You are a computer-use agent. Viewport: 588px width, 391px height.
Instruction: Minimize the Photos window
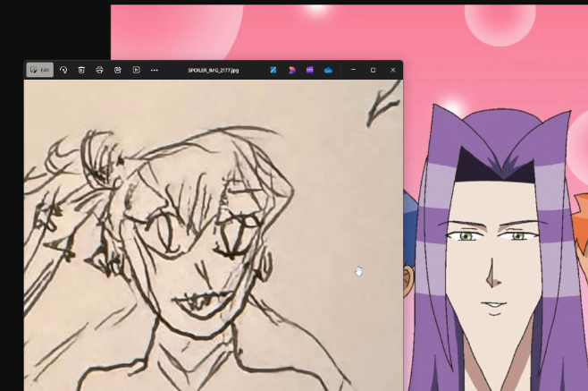(353, 70)
